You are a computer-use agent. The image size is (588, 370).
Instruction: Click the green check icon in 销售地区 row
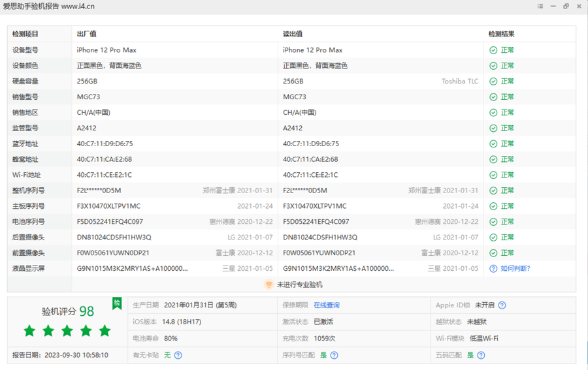(x=493, y=113)
